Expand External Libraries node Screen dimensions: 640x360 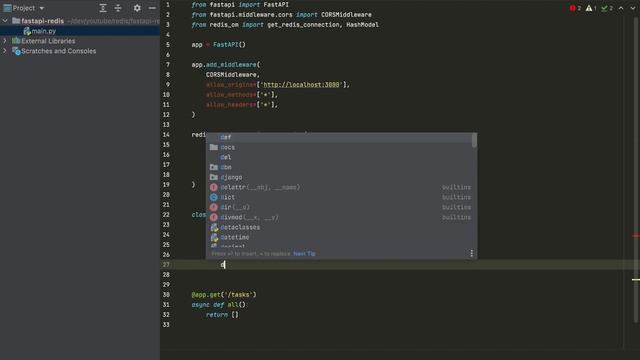tap(5, 41)
